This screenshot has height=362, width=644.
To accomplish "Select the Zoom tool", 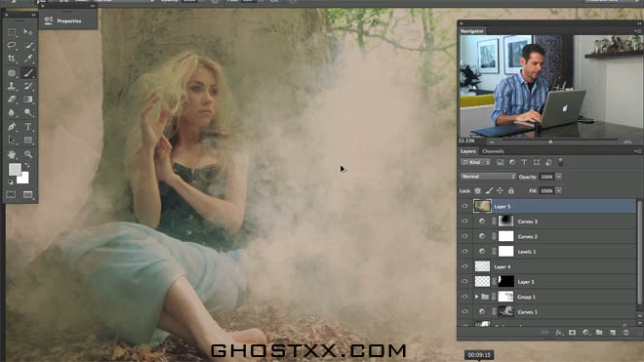I will click(x=28, y=154).
